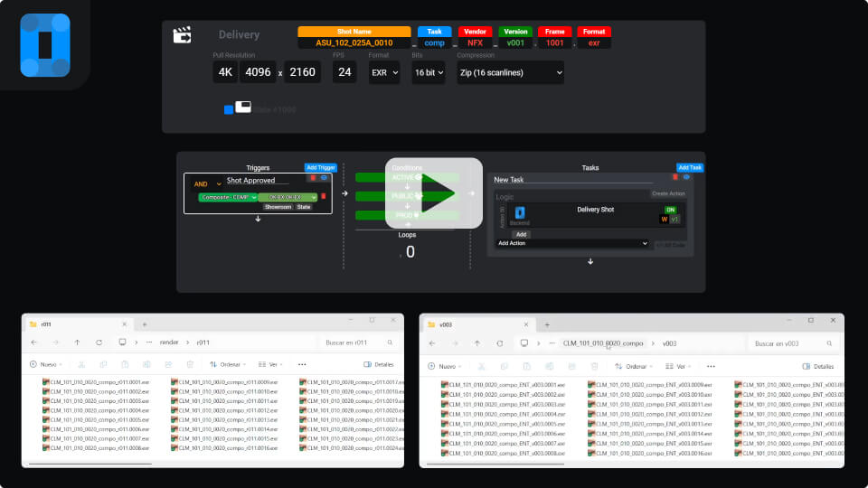The height and width of the screenshot is (488, 868).
Task: Open the Add Action dropdown in Tasks
Action: (571, 244)
